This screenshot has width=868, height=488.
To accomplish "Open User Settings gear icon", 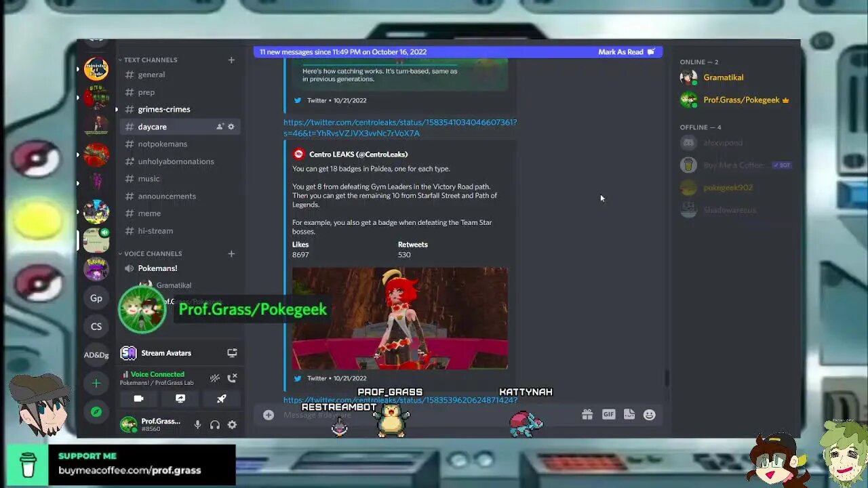I will [x=232, y=425].
